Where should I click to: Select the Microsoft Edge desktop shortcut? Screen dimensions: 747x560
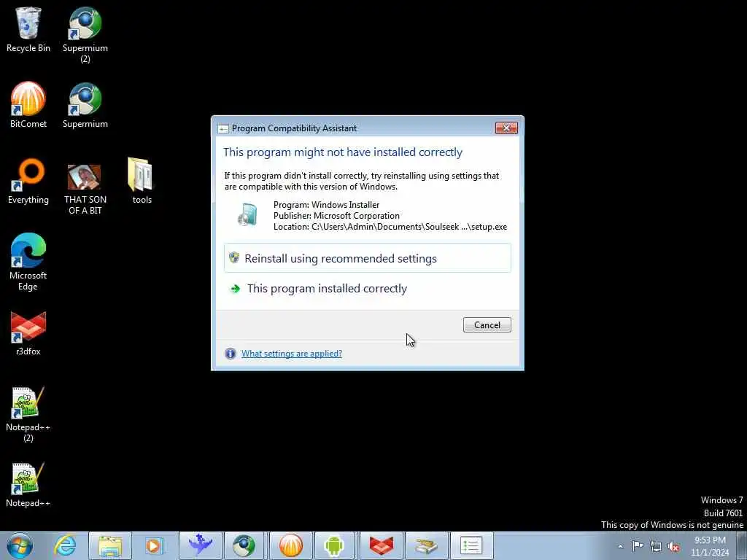coord(28,262)
